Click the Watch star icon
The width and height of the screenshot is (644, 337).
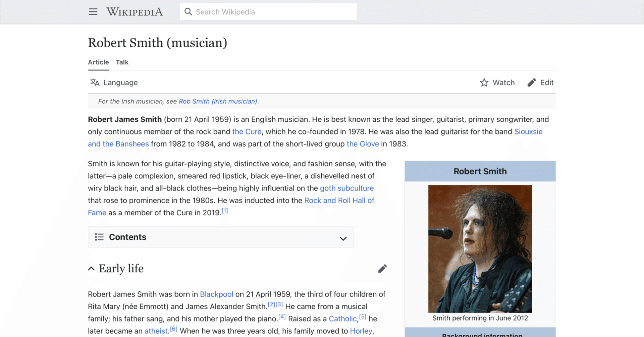pyautogui.click(x=484, y=82)
